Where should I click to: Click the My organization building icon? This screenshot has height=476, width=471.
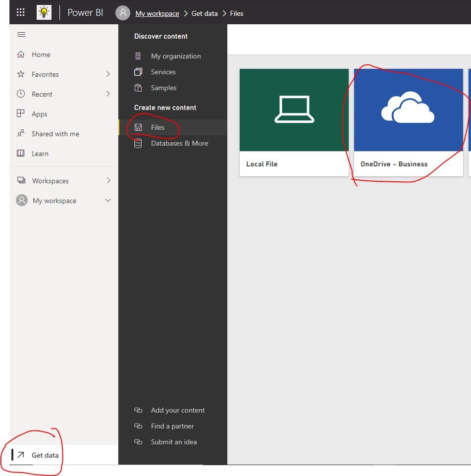pyautogui.click(x=138, y=56)
